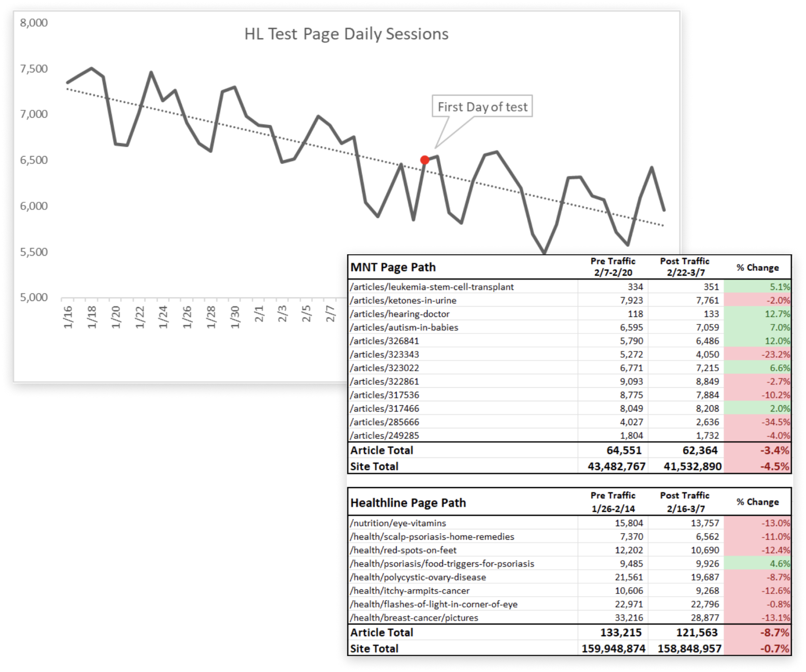Click Healthline Site Total post traffic 158,848,957

(x=689, y=648)
